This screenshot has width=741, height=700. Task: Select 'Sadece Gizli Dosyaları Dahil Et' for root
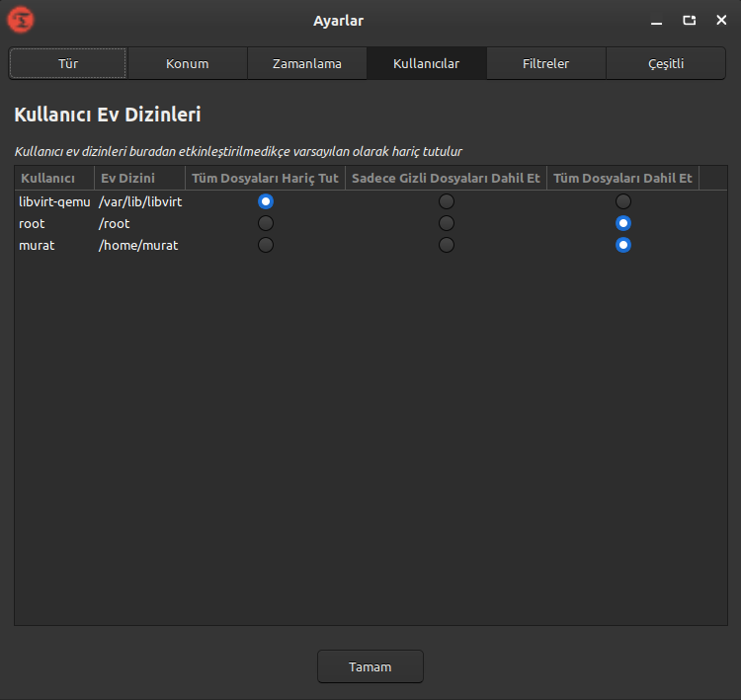click(447, 223)
